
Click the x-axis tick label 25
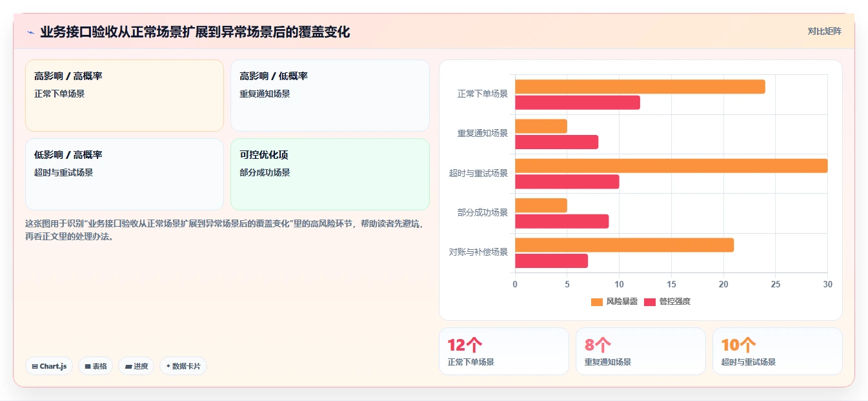(776, 284)
